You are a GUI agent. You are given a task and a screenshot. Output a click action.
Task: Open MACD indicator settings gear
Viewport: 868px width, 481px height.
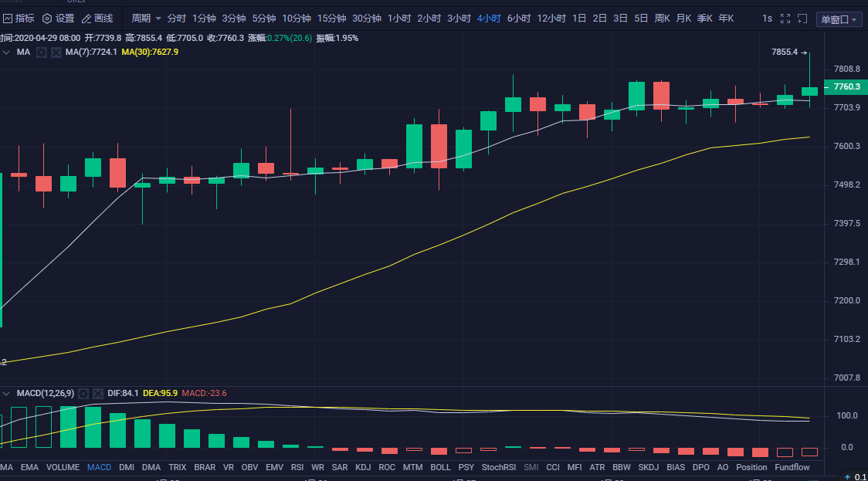[x=83, y=394]
